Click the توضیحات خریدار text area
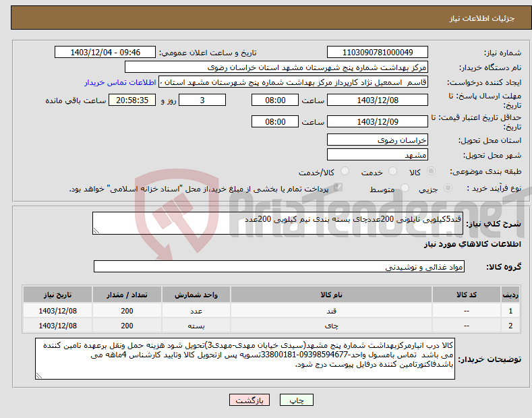The image size is (532, 418). coord(245,359)
